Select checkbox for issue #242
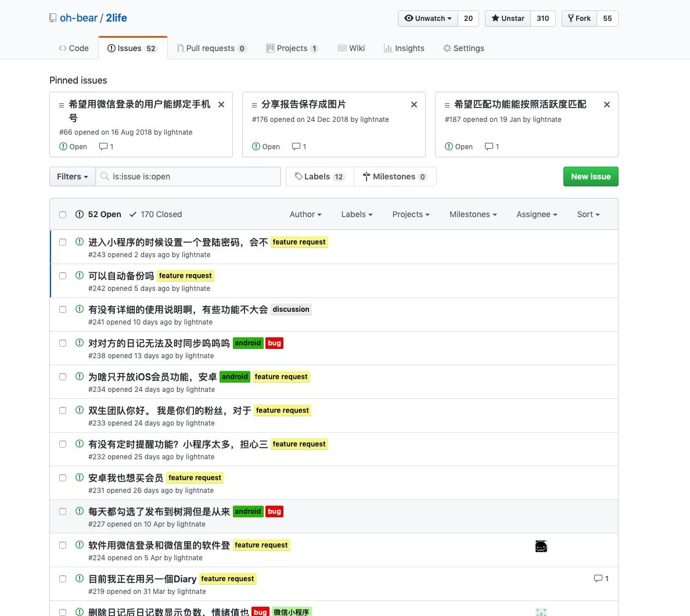690x616 pixels. click(x=63, y=276)
